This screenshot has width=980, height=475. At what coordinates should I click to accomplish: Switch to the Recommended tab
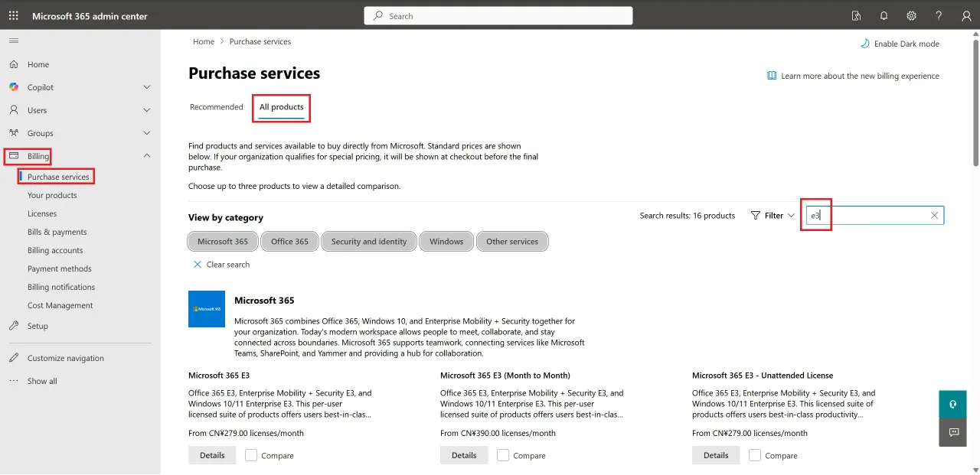pos(217,107)
